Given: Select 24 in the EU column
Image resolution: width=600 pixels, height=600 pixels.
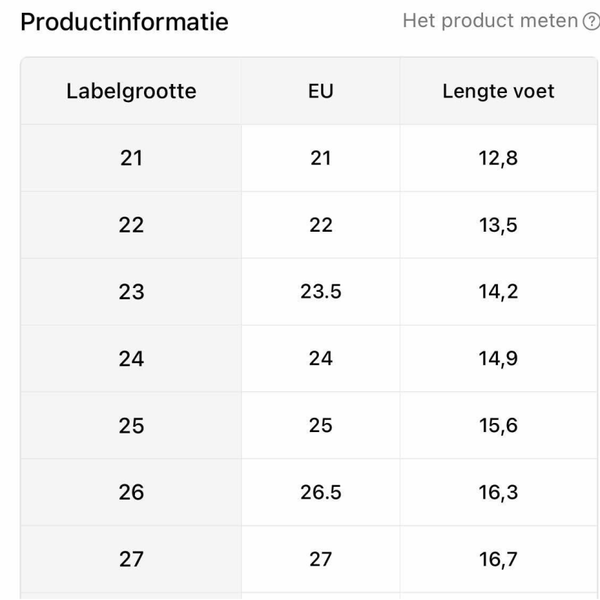Looking at the screenshot, I should point(320,359).
